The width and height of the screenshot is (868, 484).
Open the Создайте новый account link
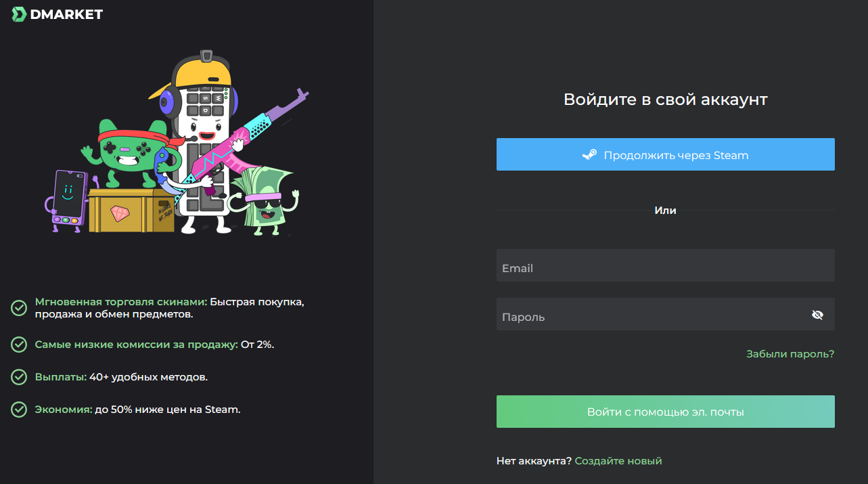618,461
